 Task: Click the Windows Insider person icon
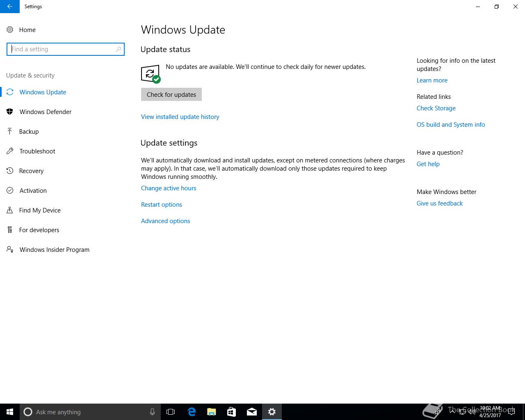point(10,249)
